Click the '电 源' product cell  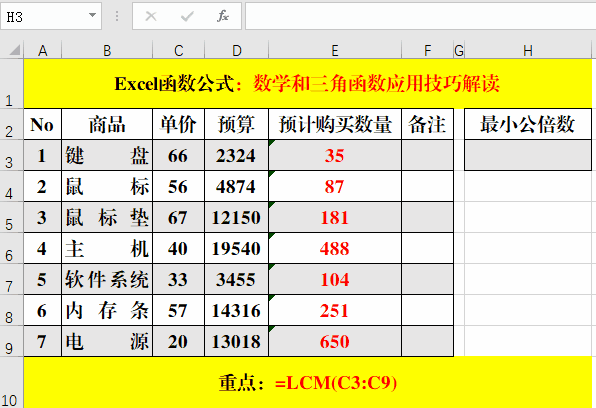coord(107,341)
